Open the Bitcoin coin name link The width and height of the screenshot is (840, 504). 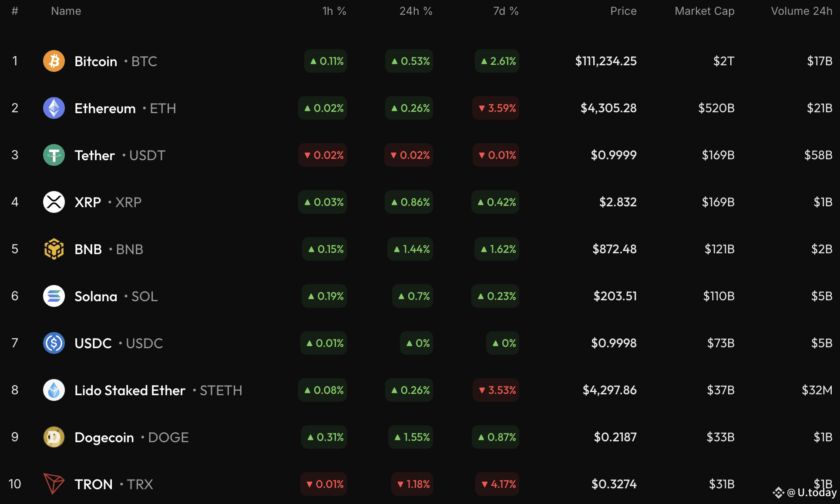(x=96, y=61)
